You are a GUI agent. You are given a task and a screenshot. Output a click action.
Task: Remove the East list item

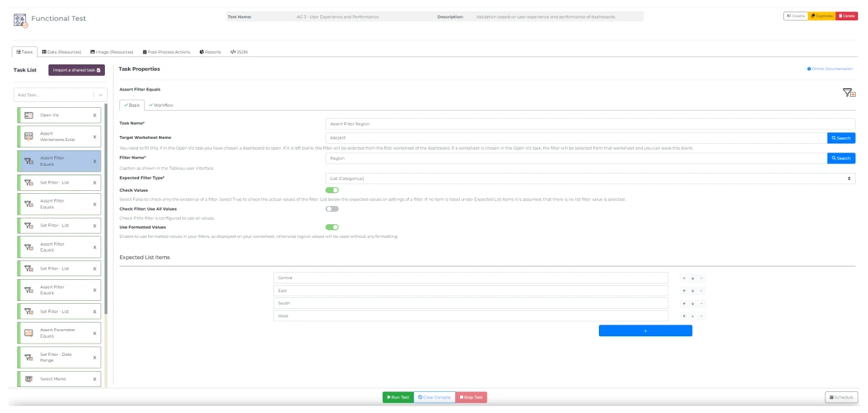coord(701,291)
